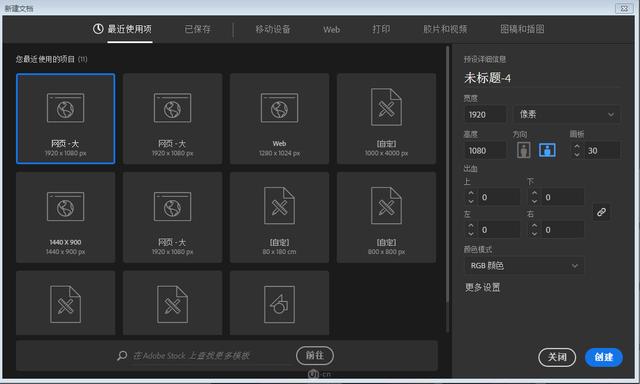Image resolution: width=640 pixels, height=384 pixels.
Task: Toggle the bleed link chain icon
Action: coord(601,212)
